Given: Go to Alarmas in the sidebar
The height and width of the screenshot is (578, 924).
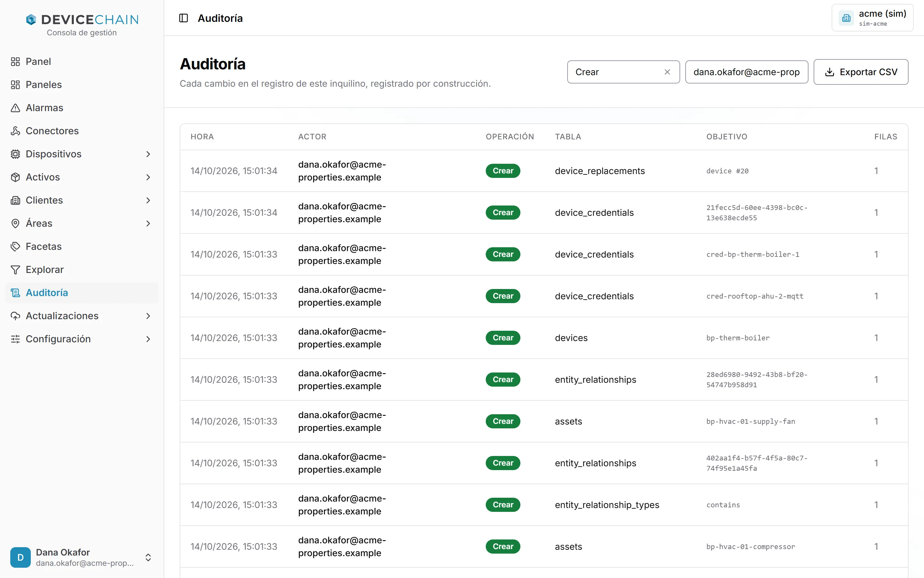Looking at the screenshot, I should click(x=82, y=108).
